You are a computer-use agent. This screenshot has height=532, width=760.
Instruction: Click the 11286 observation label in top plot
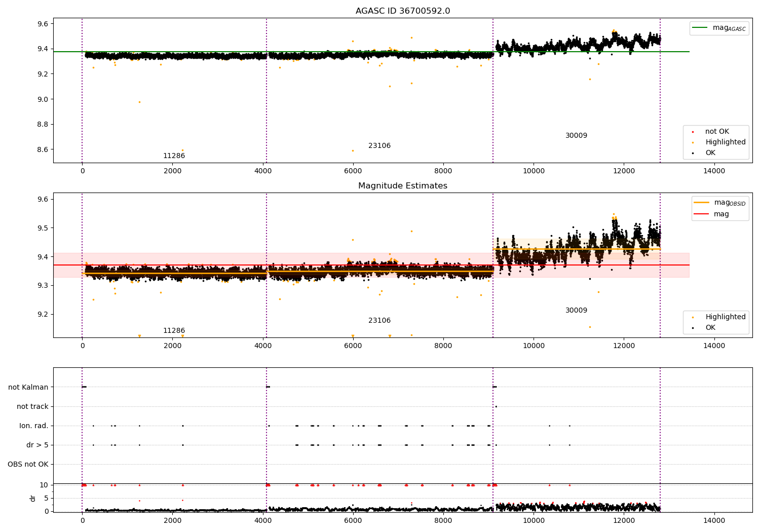pyautogui.click(x=174, y=156)
